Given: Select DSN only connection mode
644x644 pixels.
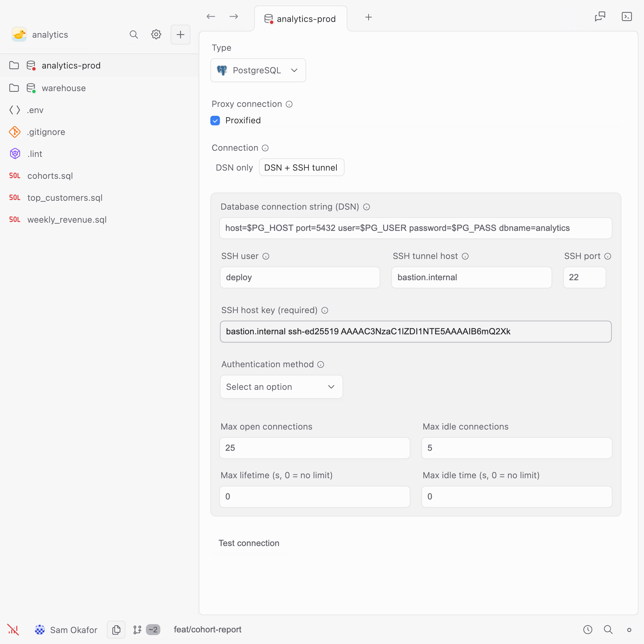Looking at the screenshot, I should coord(234,168).
